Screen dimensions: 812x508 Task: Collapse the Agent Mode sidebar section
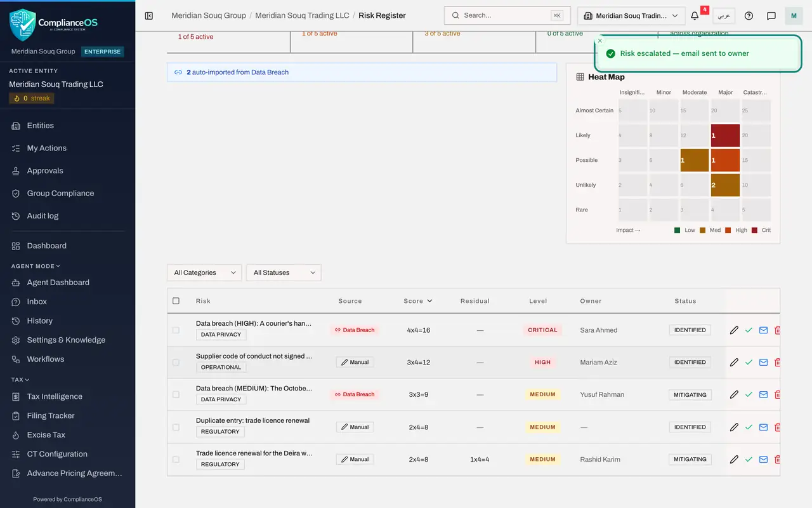36,266
